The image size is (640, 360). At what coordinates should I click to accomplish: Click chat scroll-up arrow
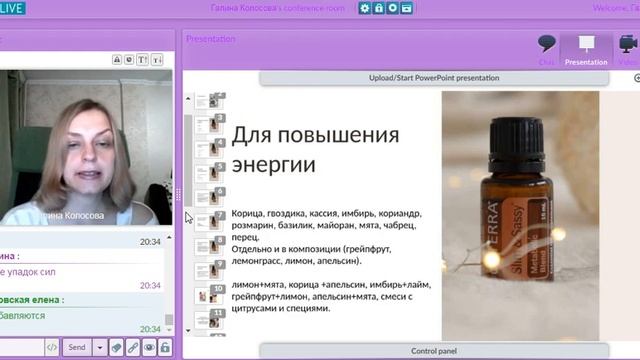click(169, 237)
